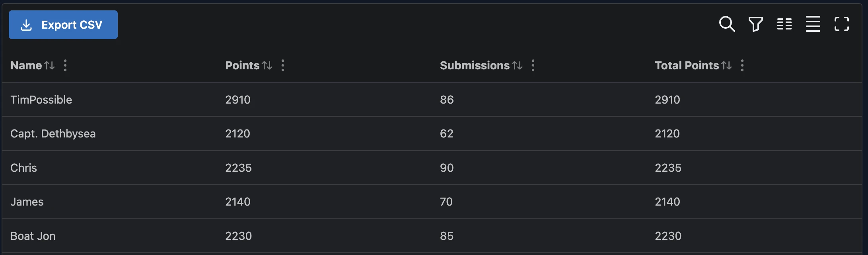Open the search icon in the toolbar

click(727, 24)
